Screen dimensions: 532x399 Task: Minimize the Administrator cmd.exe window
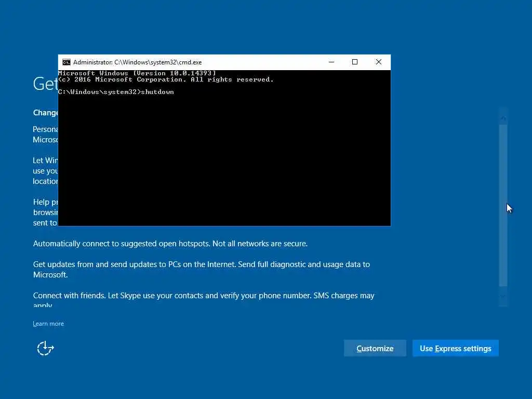click(x=331, y=62)
